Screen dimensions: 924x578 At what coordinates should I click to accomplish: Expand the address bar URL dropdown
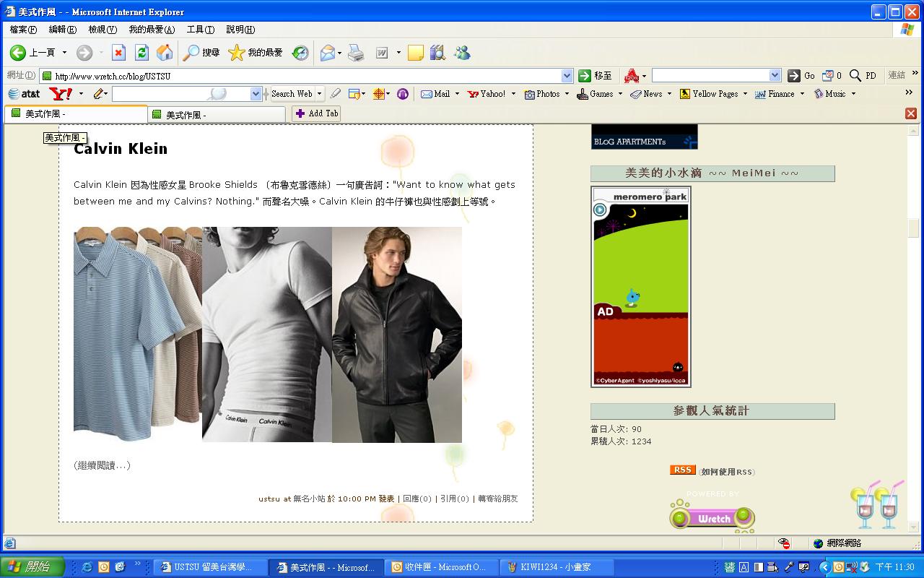tap(567, 76)
